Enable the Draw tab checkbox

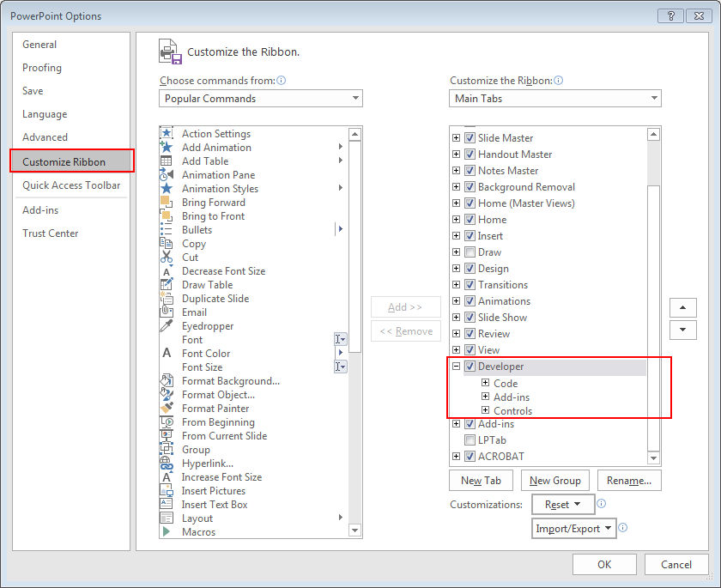(469, 252)
